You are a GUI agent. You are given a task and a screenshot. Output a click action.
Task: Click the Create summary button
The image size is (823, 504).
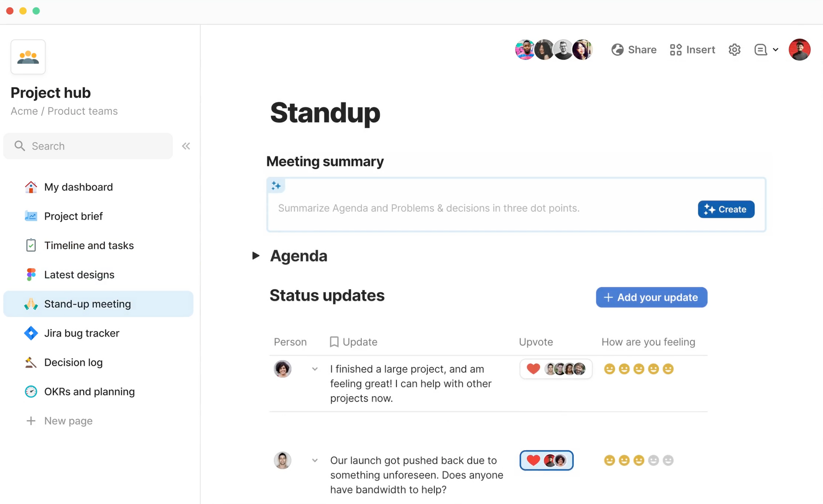point(726,209)
